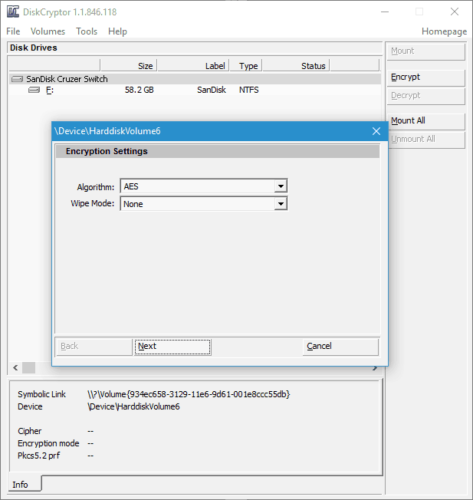Close the HarddiskVolume6 dialog with X
473x500 pixels.
[376, 131]
